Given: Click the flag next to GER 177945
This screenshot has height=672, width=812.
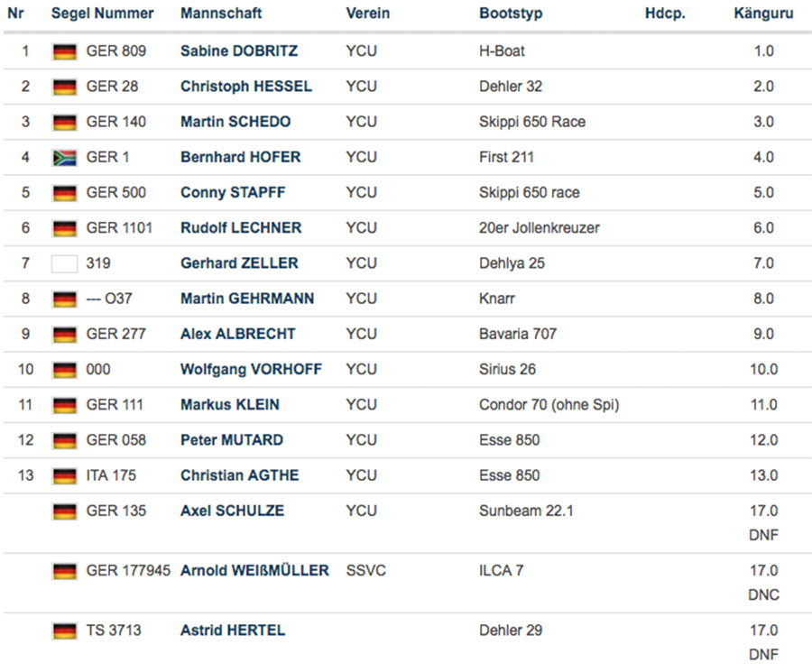Looking at the screenshot, I should tap(64, 571).
